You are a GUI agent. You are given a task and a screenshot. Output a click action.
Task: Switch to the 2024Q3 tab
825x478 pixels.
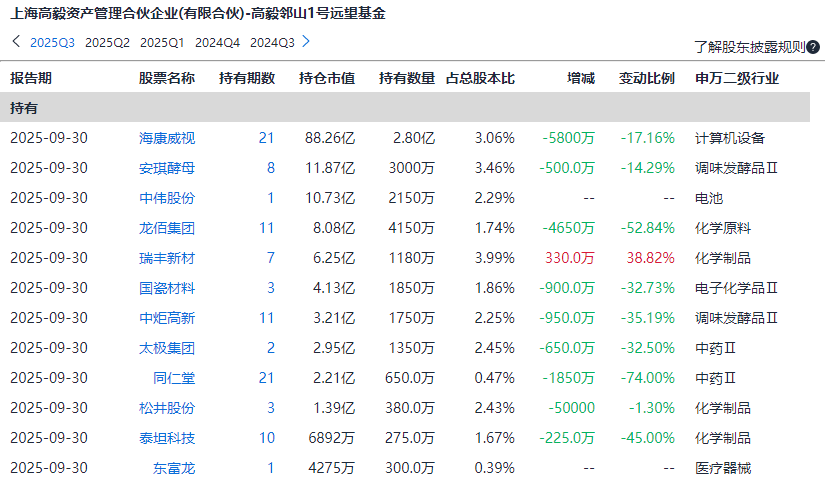coord(272,43)
